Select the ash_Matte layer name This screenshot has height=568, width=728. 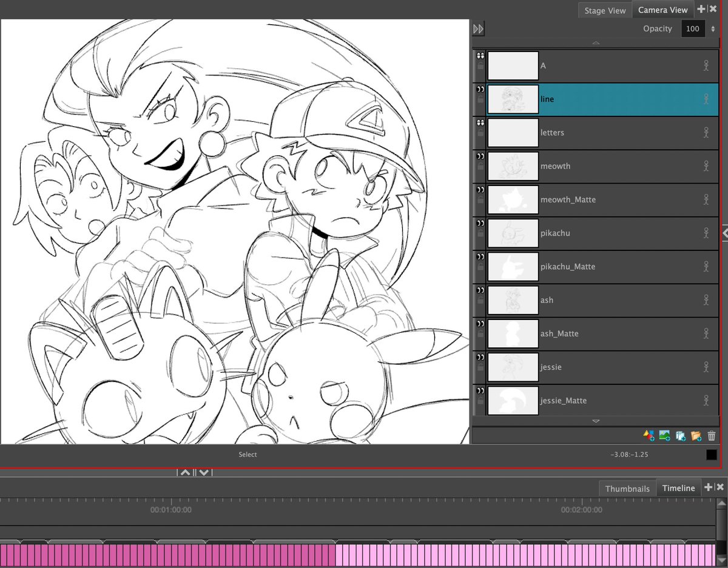click(x=559, y=333)
